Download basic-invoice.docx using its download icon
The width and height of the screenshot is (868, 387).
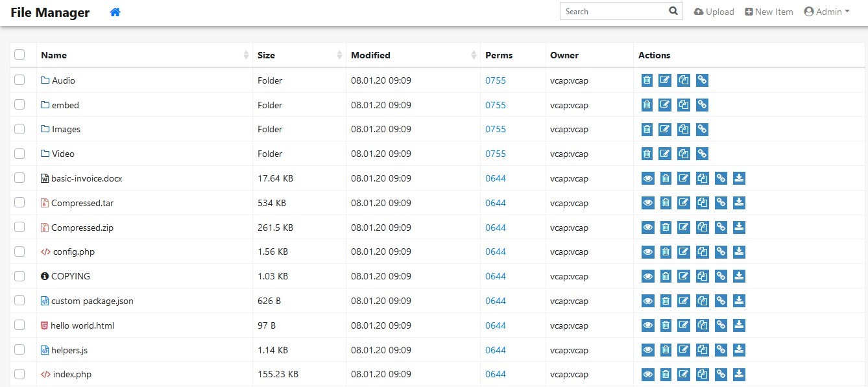739,178
